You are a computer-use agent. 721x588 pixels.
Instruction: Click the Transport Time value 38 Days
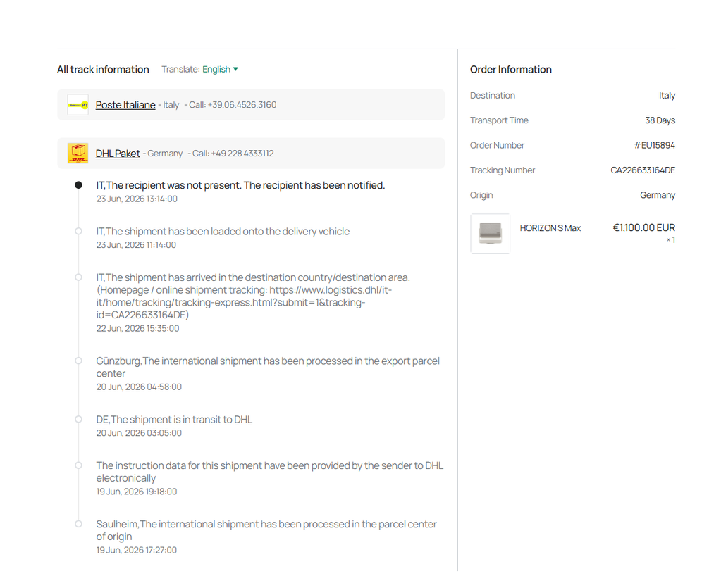click(x=660, y=120)
